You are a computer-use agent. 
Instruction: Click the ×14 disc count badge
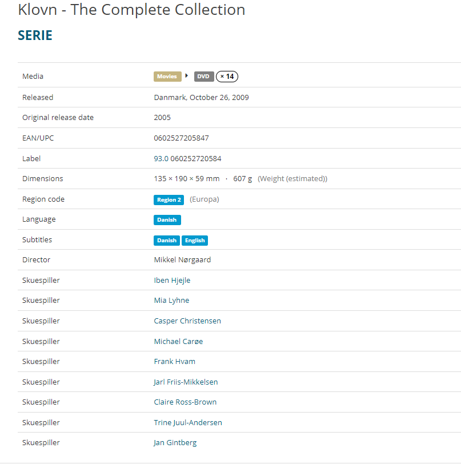click(x=227, y=77)
